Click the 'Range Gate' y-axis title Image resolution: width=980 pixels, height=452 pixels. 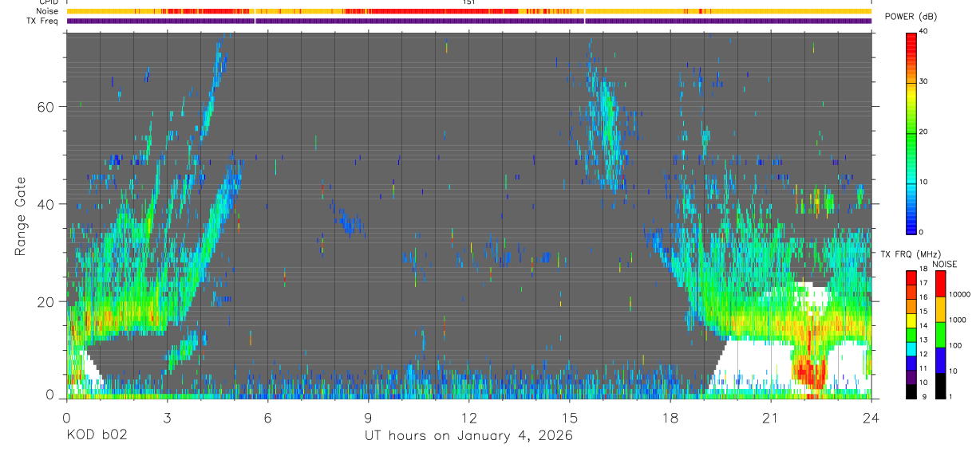click(21, 217)
